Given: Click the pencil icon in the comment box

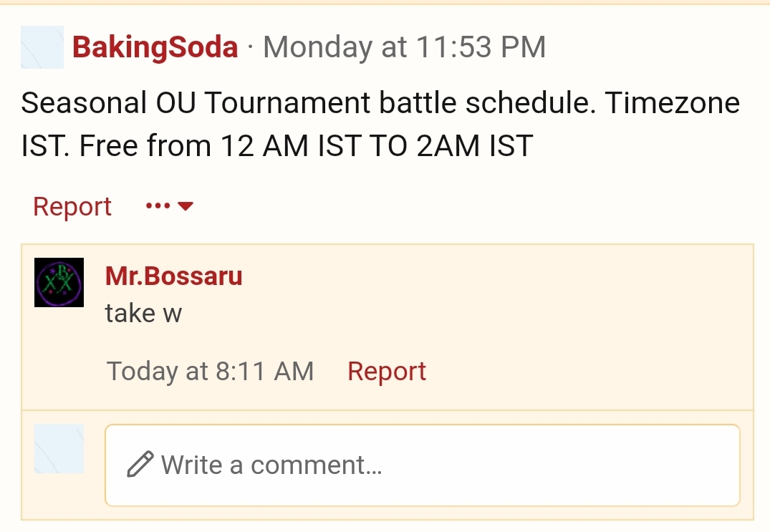Looking at the screenshot, I should [140, 464].
